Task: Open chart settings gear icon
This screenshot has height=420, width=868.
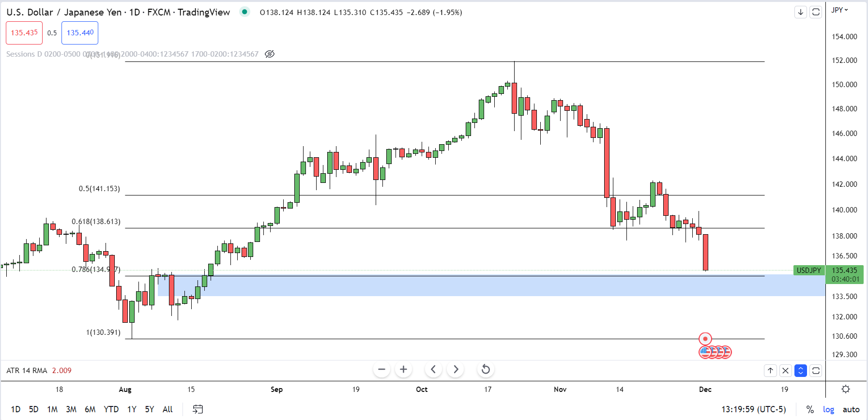Action: point(846,389)
